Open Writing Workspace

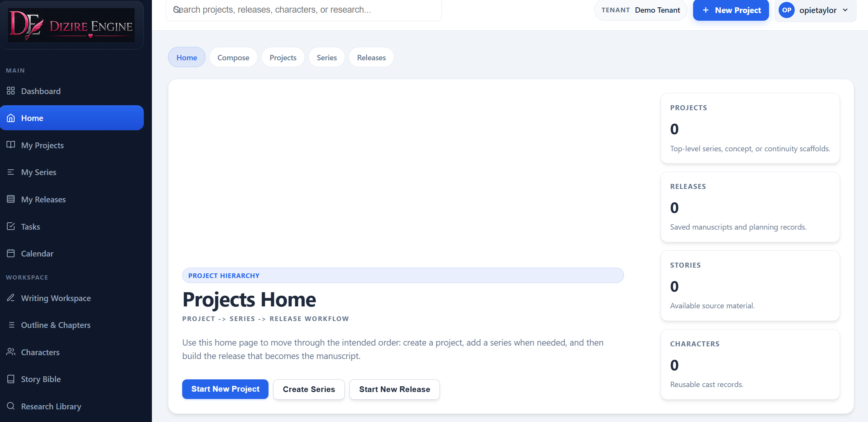(72, 298)
